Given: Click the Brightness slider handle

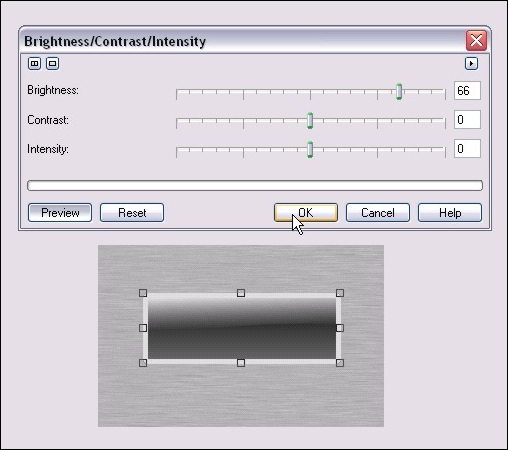Looking at the screenshot, I should click(399, 91).
